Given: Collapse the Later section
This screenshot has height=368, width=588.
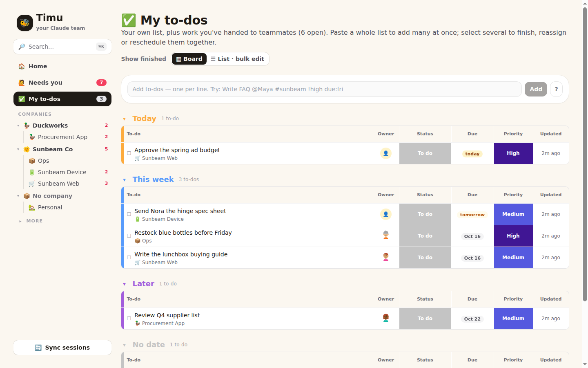Looking at the screenshot, I should pyautogui.click(x=125, y=284).
